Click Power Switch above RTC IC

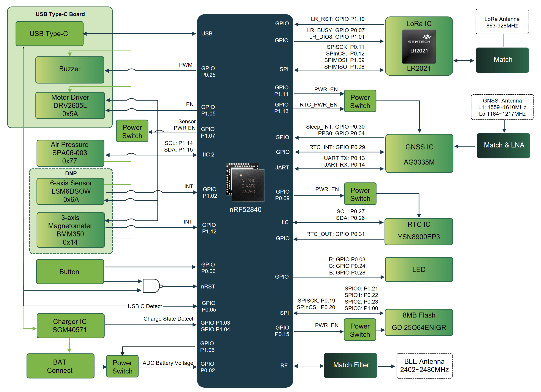(x=360, y=194)
